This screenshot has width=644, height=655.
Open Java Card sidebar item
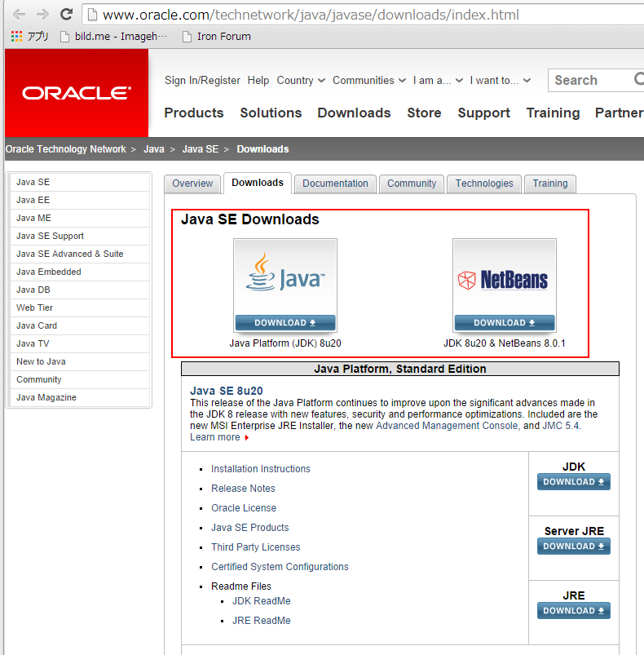pyautogui.click(x=79, y=325)
